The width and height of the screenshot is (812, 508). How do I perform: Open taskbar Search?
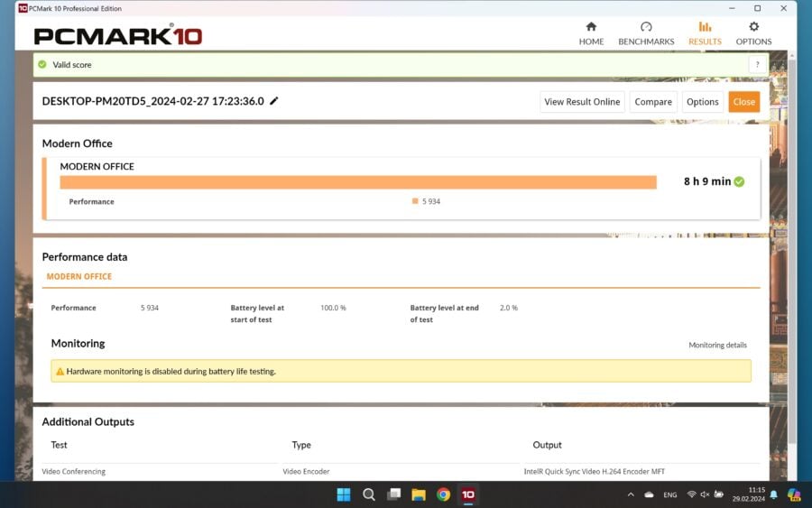[x=369, y=494]
